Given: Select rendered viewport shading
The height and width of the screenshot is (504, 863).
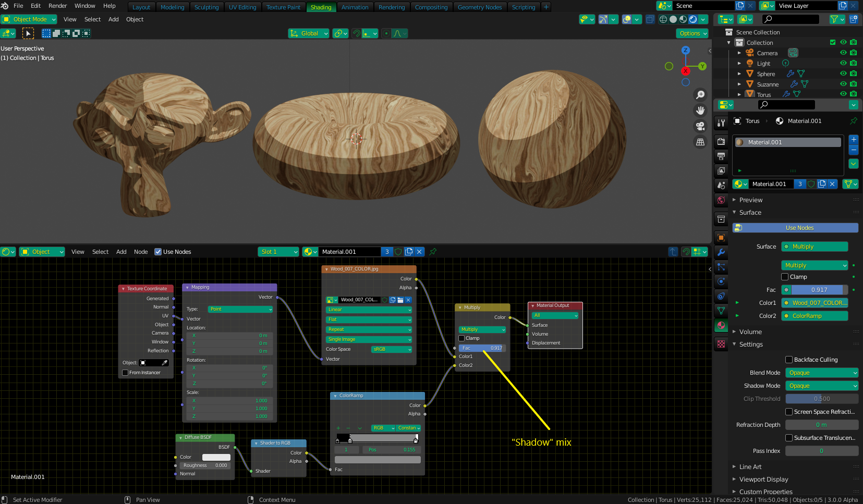Looking at the screenshot, I should point(693,19).
